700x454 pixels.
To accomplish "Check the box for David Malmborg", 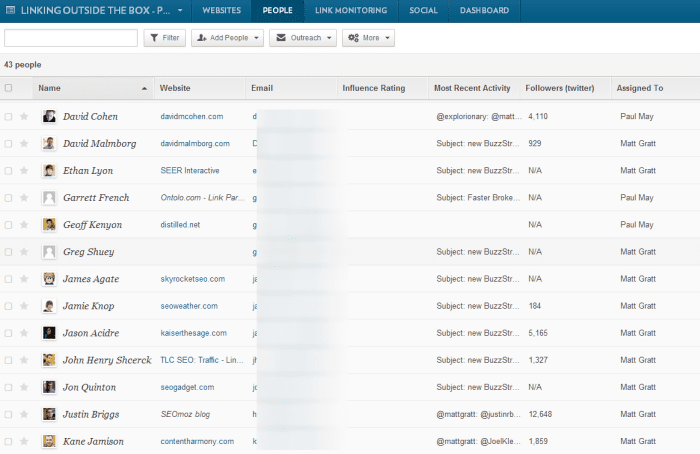I will tap(8, 144).
